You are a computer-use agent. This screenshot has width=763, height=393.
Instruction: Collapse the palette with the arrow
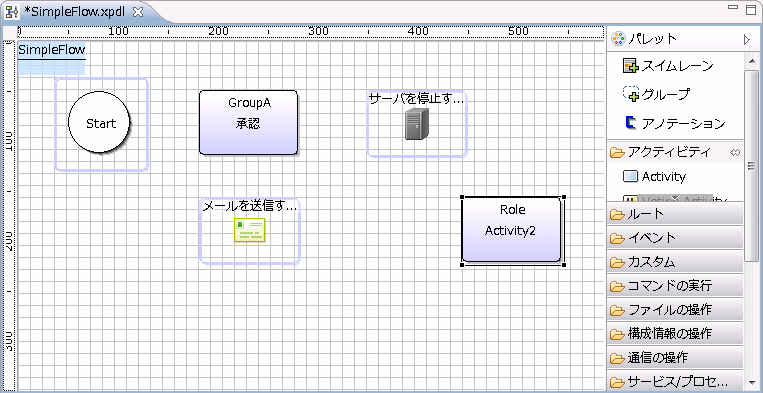[747, 40]
